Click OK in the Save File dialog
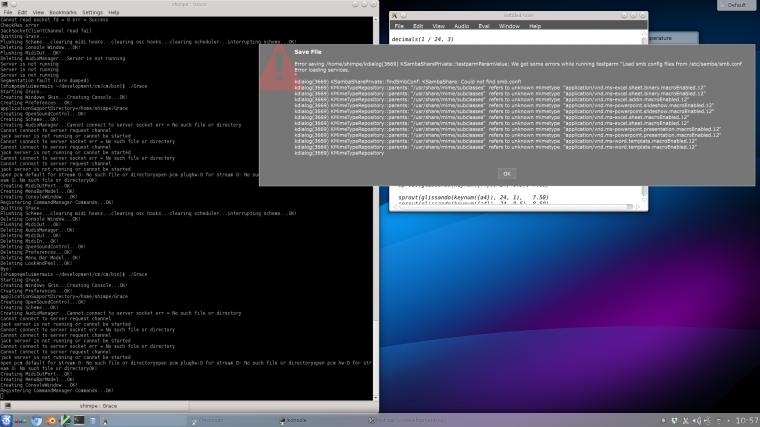 point(507,174)
